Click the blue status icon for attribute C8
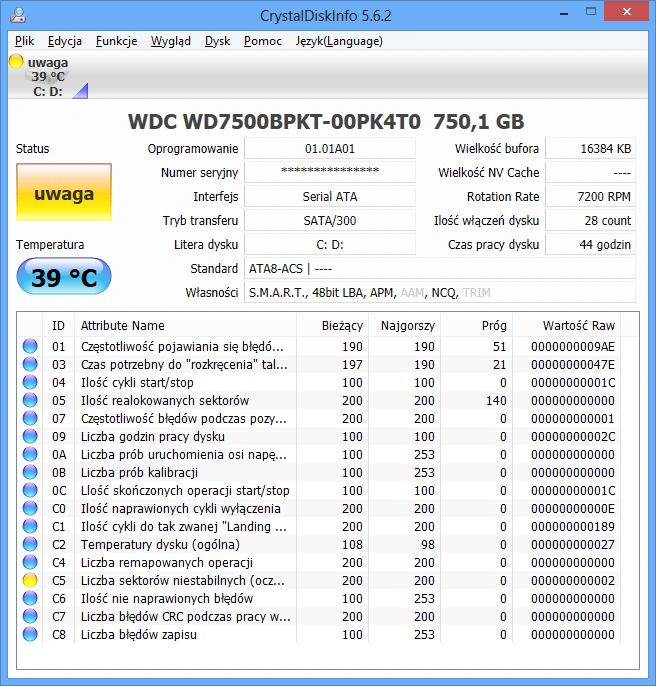 [x=30, y=634]
